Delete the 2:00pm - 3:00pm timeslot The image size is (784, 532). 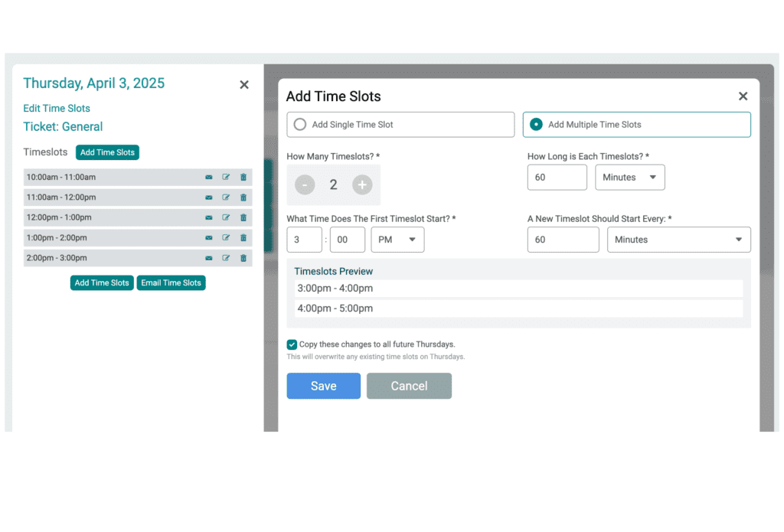coord(243,258)
